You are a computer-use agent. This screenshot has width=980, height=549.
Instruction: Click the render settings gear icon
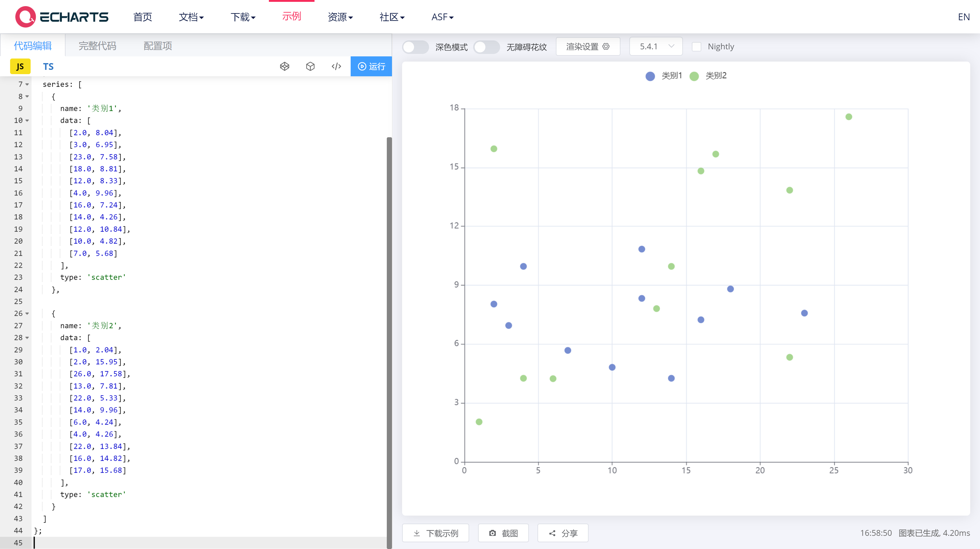pyautogui.click(x=606, y=47)
